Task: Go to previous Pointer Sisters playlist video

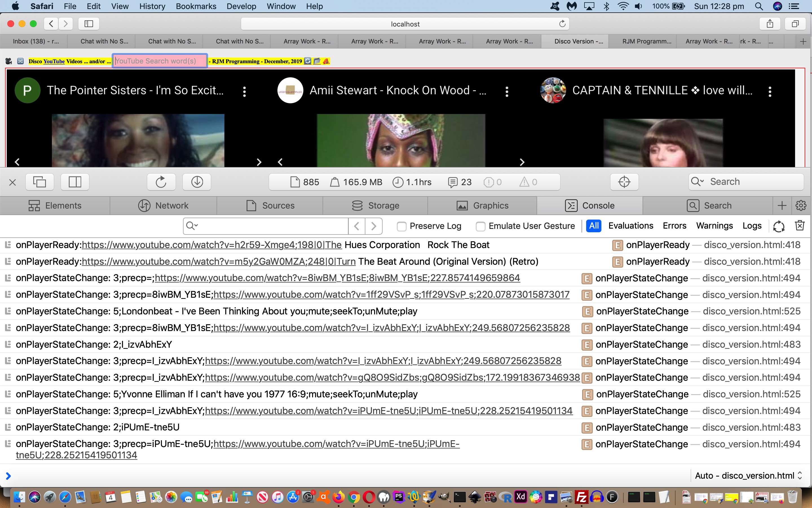Action: [x=17, y=162]
